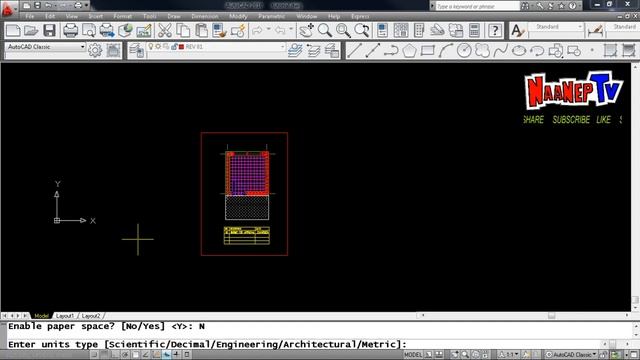Open the dimension style Standard dropdown

tap(623, 27)
